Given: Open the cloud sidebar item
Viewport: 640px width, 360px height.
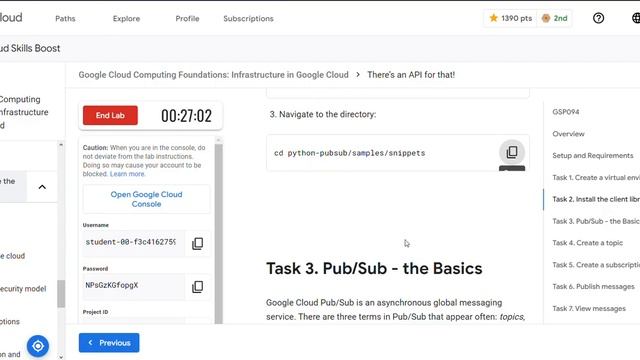Looking at the screenshot, I should pos(13,256).
